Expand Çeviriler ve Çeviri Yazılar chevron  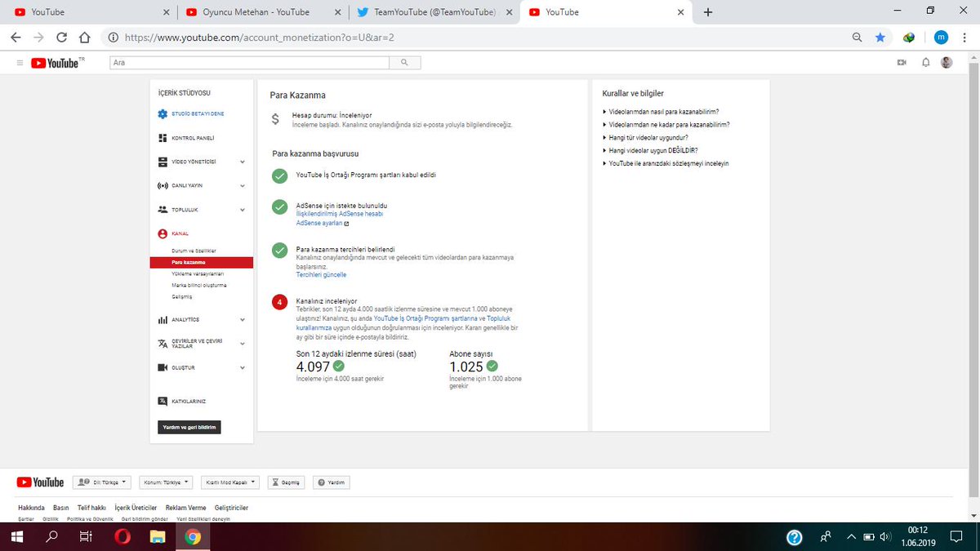tap(243, 344)
